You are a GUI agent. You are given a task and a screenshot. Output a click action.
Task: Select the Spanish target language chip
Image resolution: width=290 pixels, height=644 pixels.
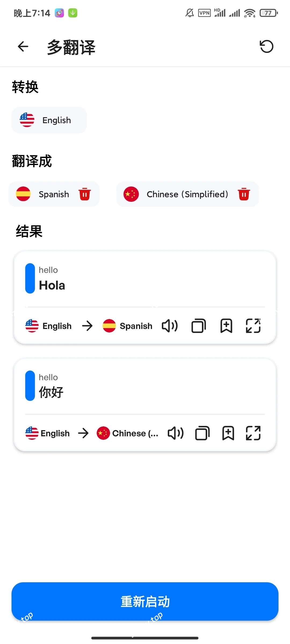(x=46, y=194)
